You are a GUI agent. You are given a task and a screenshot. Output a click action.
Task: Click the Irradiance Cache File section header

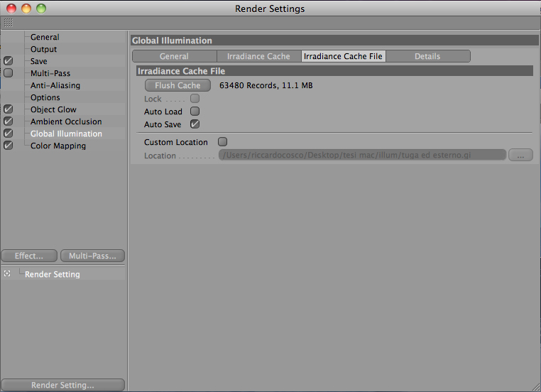coord(334,71)
